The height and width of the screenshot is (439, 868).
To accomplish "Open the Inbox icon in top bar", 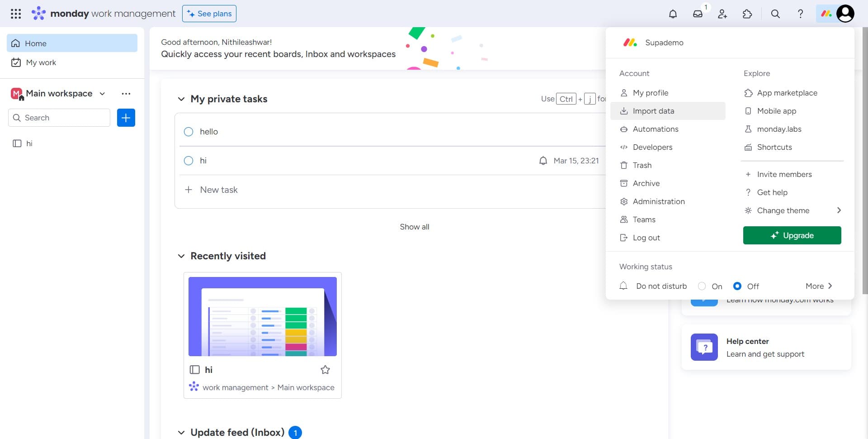I will coord(698,14).
